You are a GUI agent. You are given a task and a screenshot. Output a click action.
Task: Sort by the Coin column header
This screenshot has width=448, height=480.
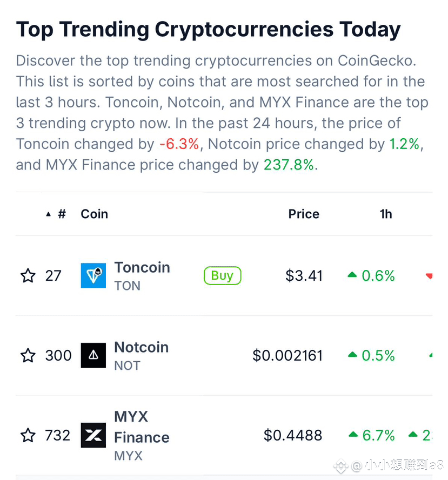click(x=95, y=214)
